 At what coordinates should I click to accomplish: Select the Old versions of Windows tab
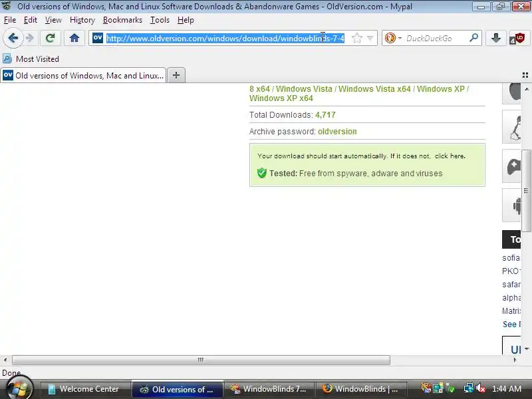[x=84, y=75]
